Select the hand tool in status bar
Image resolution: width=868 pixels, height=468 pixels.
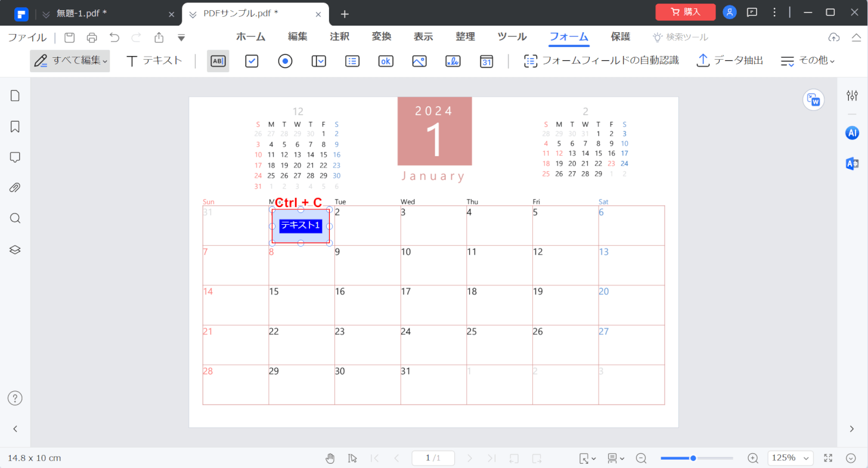[x=330, y=458]
